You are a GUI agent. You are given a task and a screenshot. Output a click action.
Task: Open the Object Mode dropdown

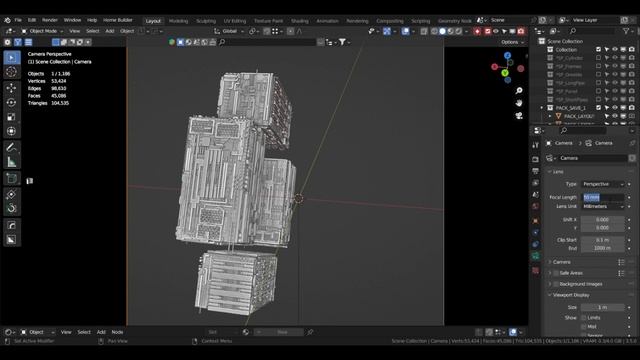[x=42, y=31]
